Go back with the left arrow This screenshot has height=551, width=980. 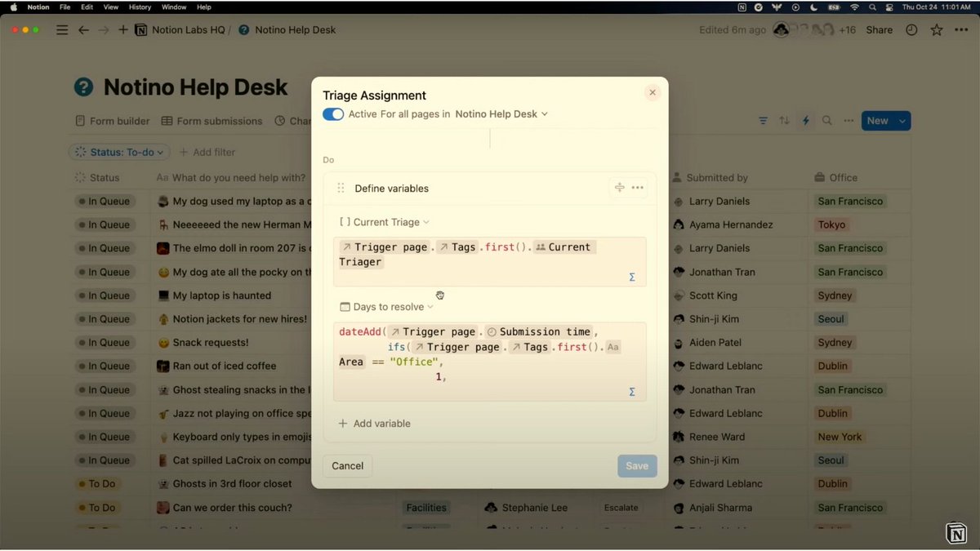pyautogui.click(x=83, y=30)
